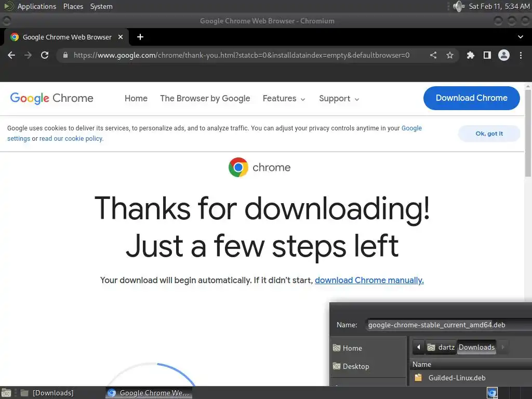
Task: Click the browser forward arrow
Action: [x=28, y=55]
